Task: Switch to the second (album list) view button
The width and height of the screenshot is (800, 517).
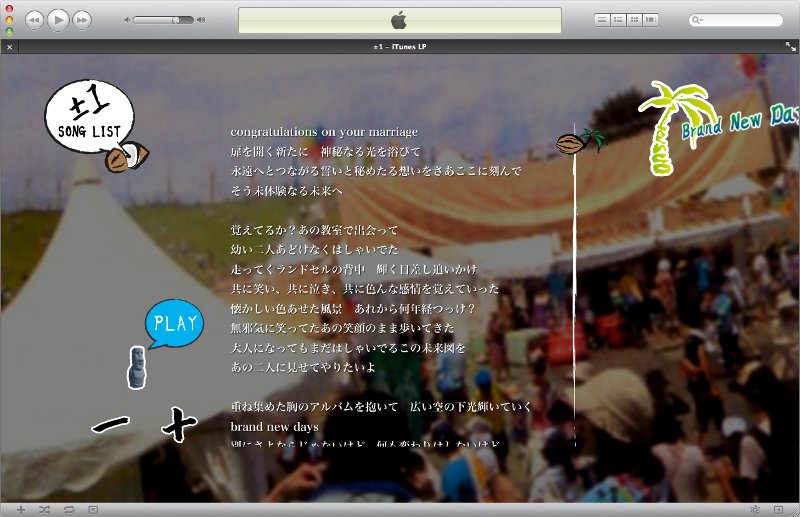Action: [618, 19]
